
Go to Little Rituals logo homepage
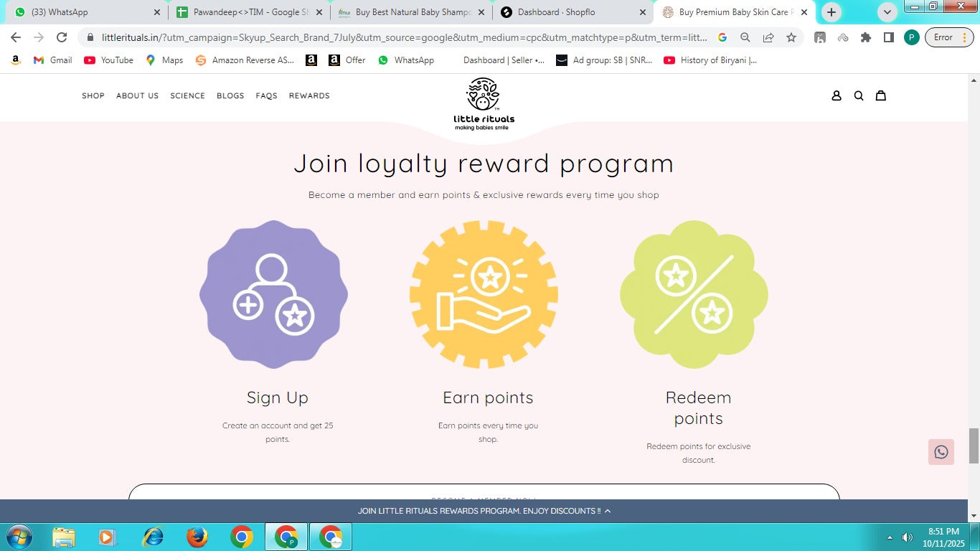[x=484, y=104]
